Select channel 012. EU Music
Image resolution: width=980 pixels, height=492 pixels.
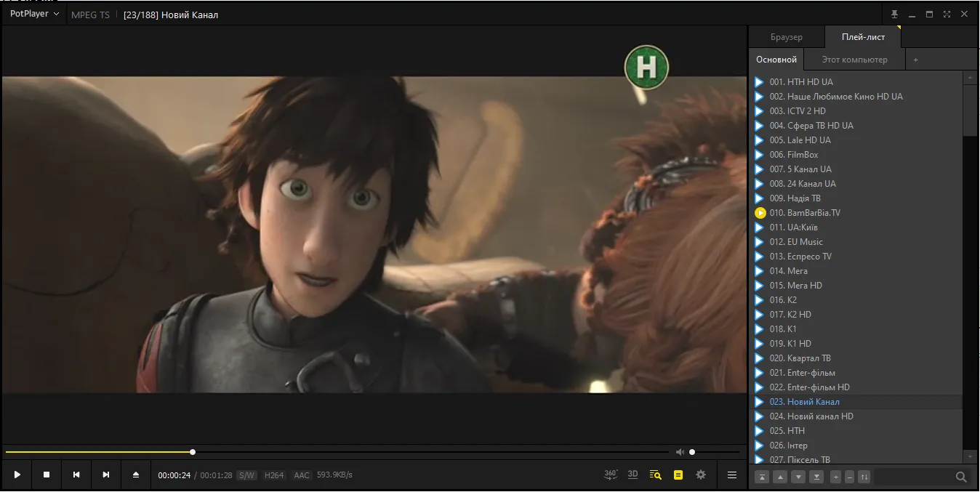coord(856,242)
